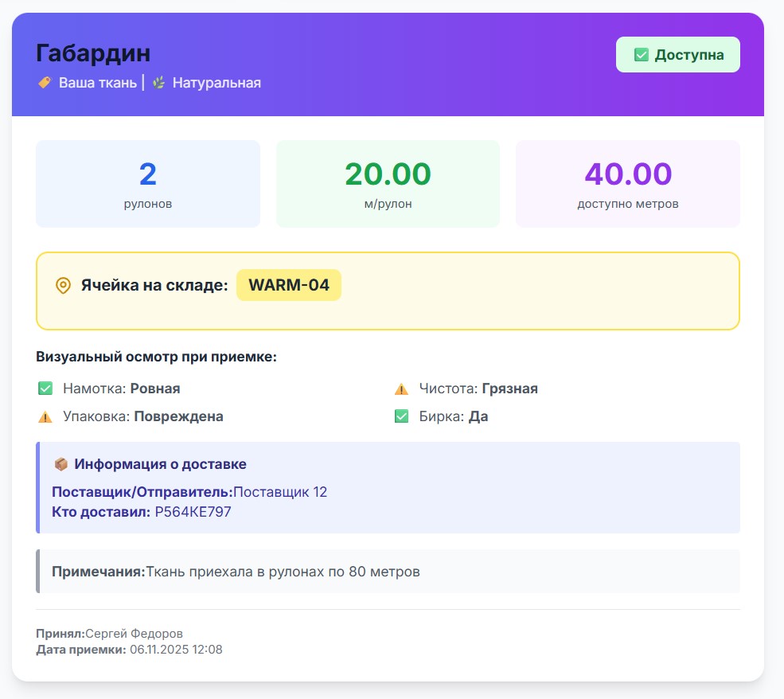Click the package box icon in Информация о доставке
Screen dimensions: 784x699
tap(60, 463)
